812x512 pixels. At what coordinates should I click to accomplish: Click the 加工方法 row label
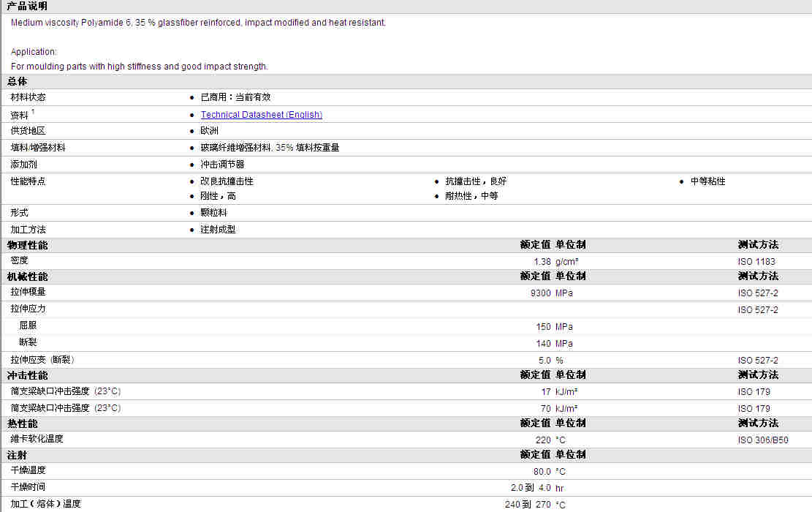point(28,230)
